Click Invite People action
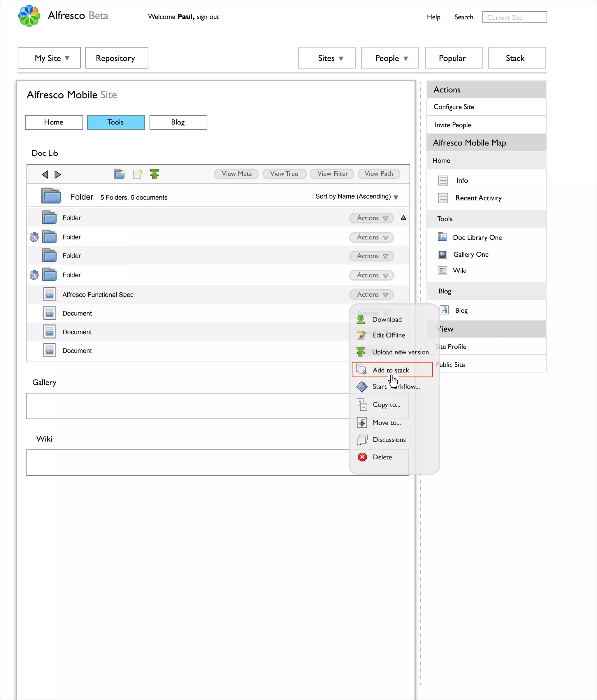This screenshot has height=700, width=597. (x=486, y=125)
